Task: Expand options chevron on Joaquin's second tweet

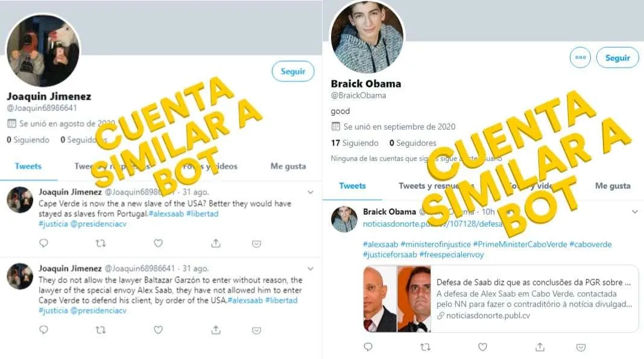Action: coord(311,268)
